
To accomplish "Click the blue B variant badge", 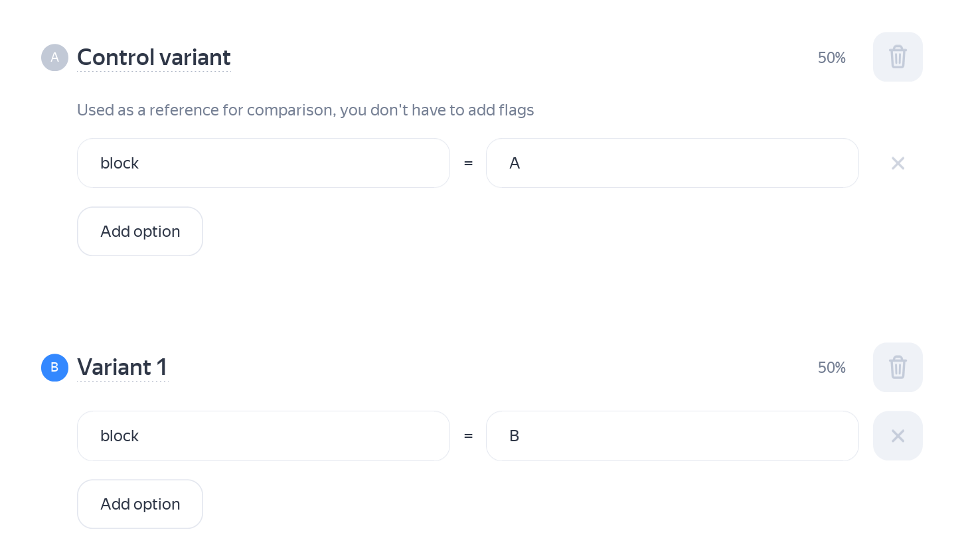I will (54, 368).
